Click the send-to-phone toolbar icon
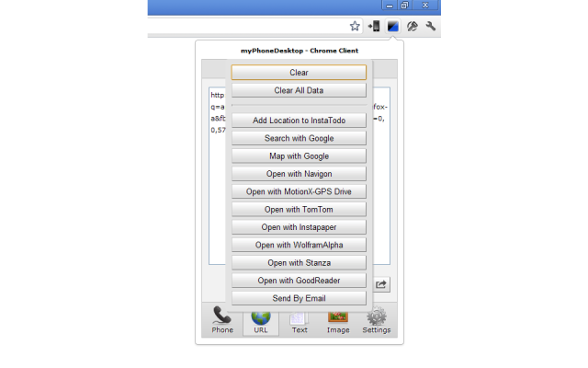The image size is (588, 368). pos(374,27)
